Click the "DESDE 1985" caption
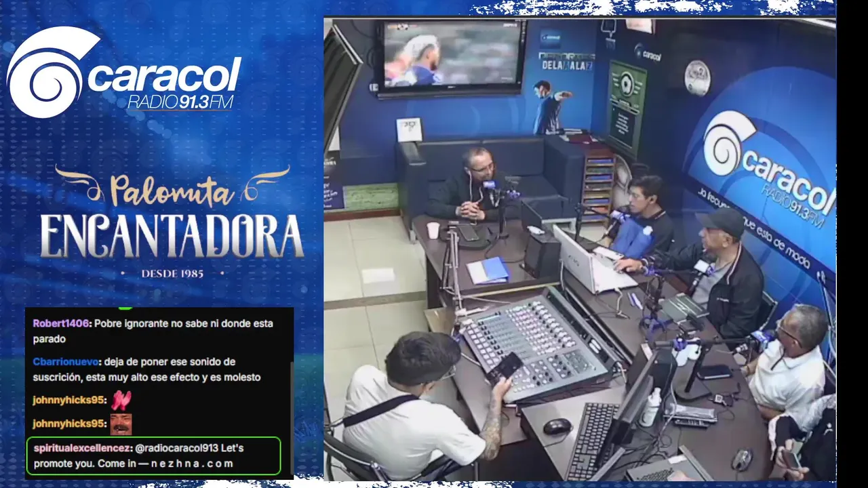Image resolution: width=868 pixels, height=488 pixels. [172, 273]
